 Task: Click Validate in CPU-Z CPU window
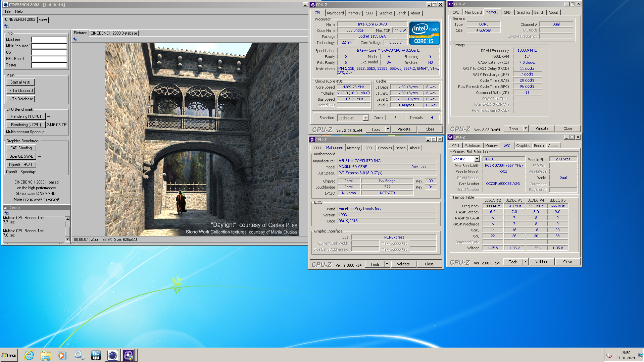[x=404, y=129]
